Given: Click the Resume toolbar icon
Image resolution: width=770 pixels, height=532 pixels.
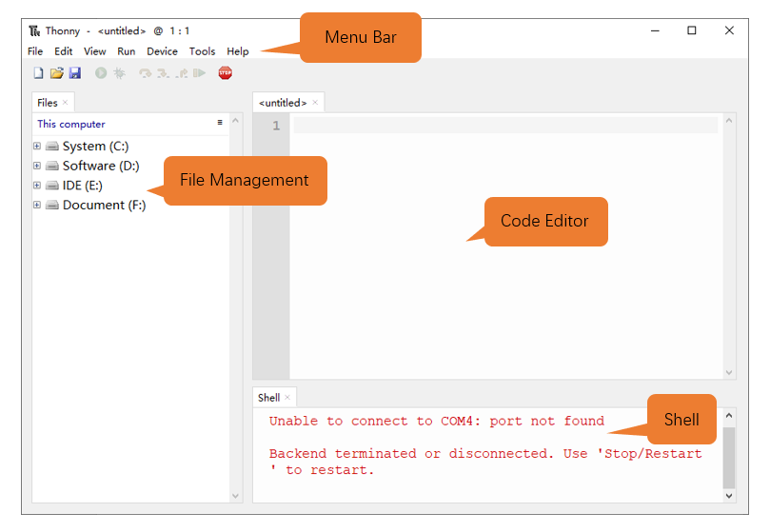Looking at the screenshot, I should click(x=199, y=73).
